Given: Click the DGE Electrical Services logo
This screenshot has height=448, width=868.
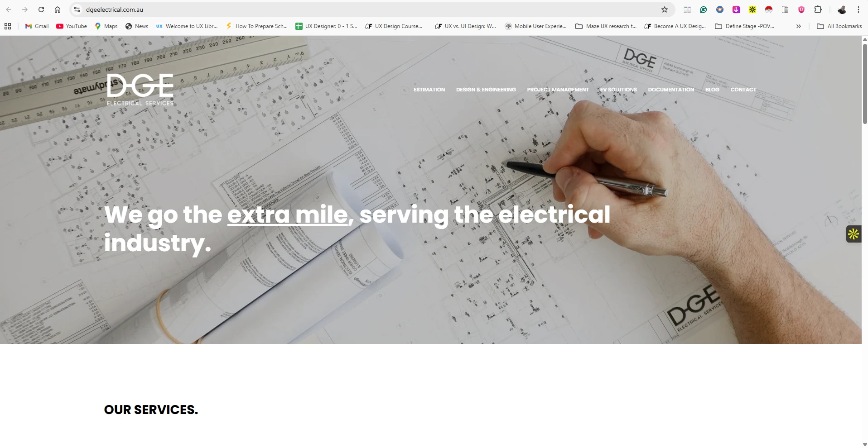Looking at the screenshot, I should [140, 90].
